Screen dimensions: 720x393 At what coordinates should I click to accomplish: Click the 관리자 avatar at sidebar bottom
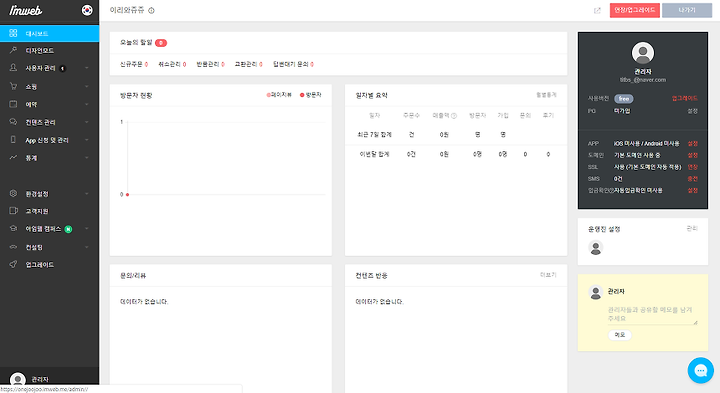17,379
